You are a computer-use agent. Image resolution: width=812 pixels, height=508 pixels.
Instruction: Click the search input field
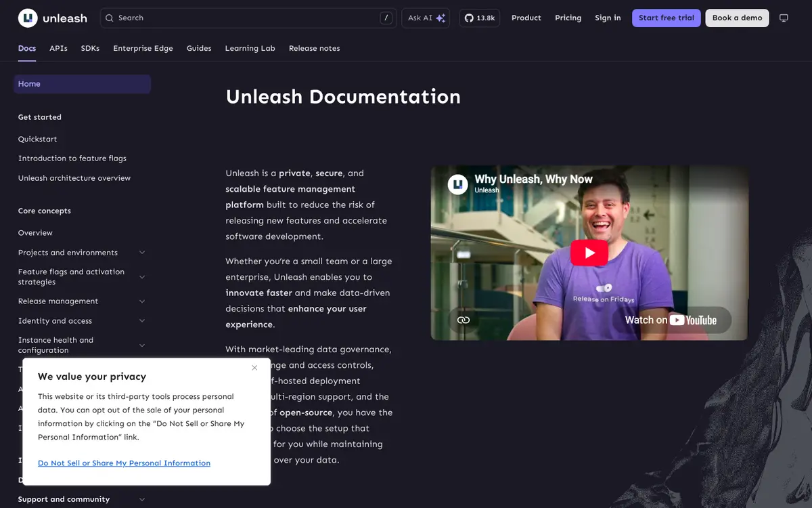[248, 18]
